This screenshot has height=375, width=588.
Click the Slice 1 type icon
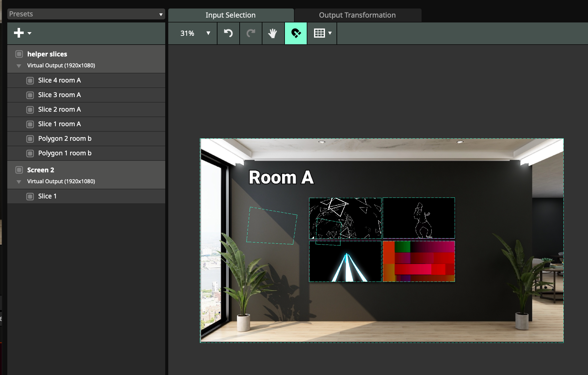[30, 197]
